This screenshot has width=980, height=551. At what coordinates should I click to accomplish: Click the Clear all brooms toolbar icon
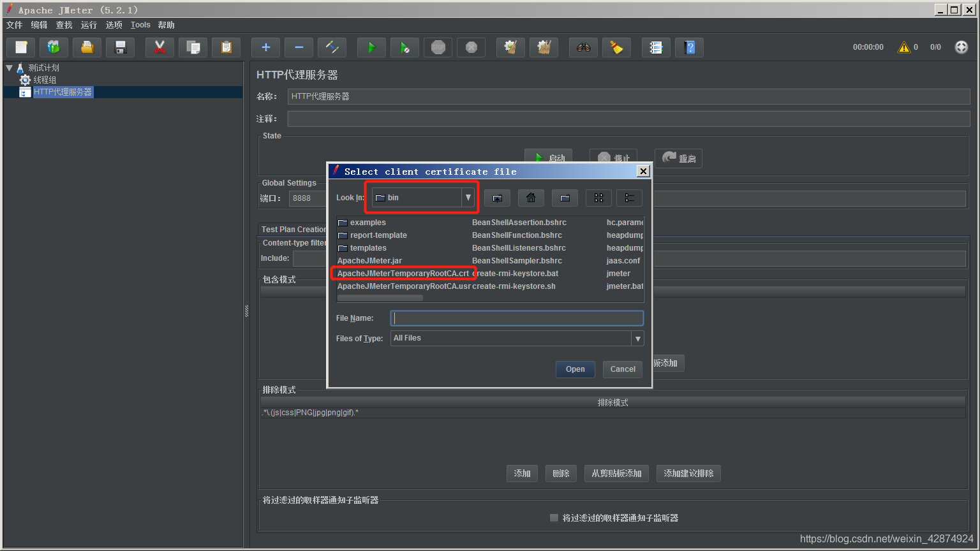[x=544, y=47]
